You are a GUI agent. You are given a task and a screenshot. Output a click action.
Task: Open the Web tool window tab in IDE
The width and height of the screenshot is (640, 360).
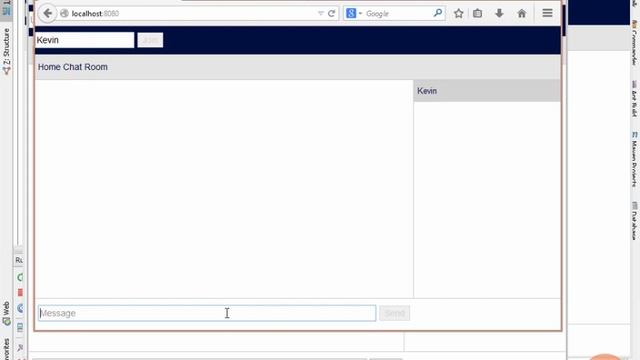tap(6, 313)
